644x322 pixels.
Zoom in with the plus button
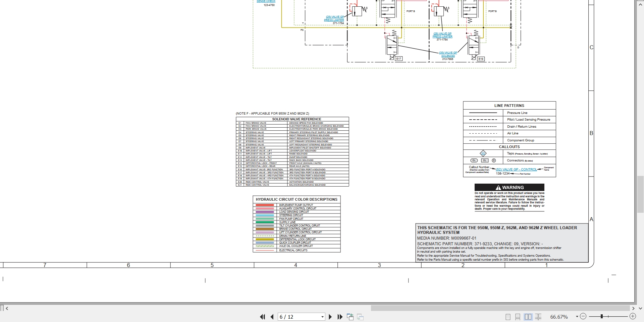pyautogui.click(x=633, y=316)
